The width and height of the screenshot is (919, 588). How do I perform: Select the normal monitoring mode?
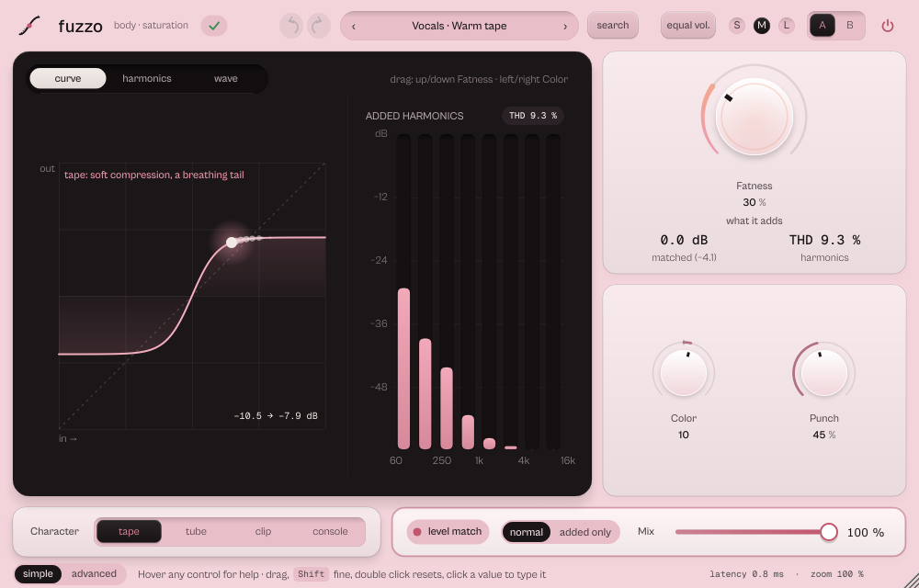[x=527, y=532]
